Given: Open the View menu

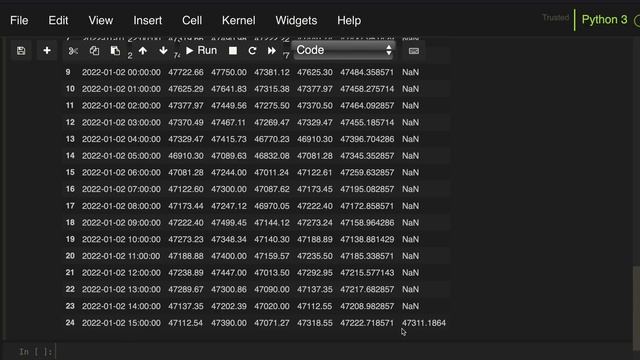Looking at the screenshot, I should coord(101,20).
